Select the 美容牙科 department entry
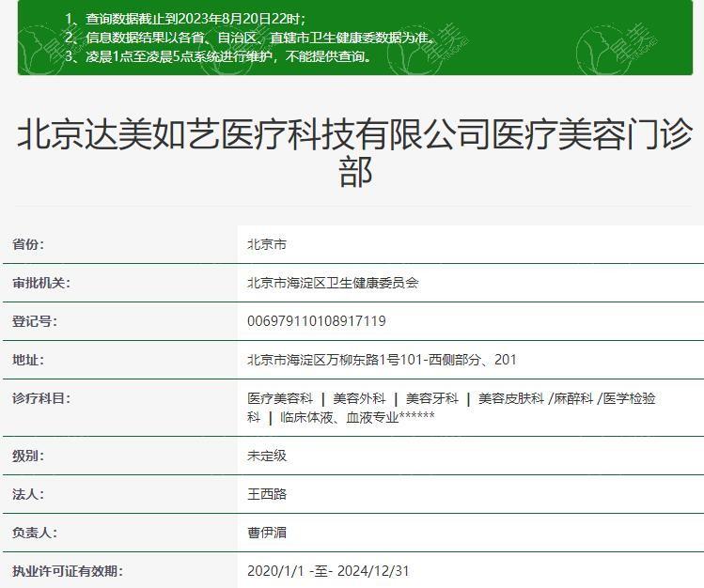Viewport: 704px width, 588px height. 432,398
